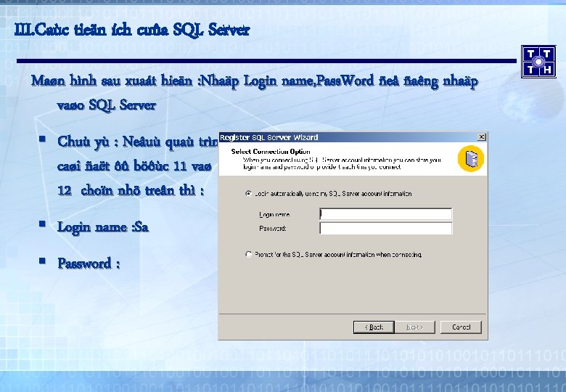This screenshot has width=566, height=392.
Task: Focus the Password input field
Action: pos(385,228)
